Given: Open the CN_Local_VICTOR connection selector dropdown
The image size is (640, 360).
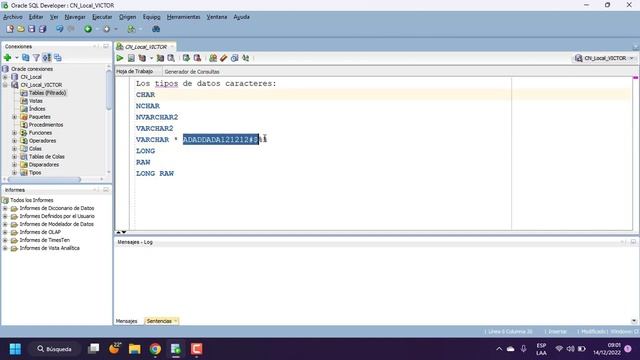Looking at the screenshot, I should 604,58.
